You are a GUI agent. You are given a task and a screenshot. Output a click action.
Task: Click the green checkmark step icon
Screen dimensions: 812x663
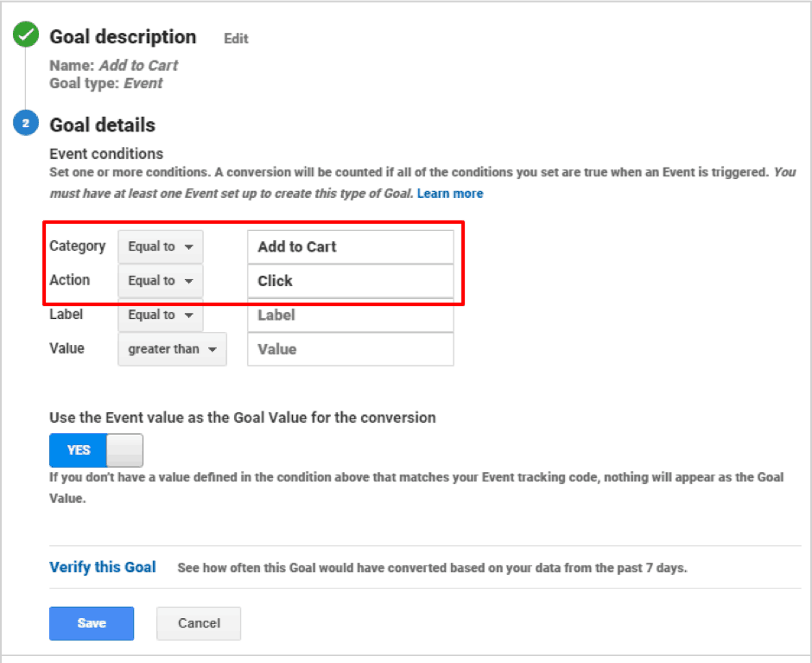click(x=26, y=36)
